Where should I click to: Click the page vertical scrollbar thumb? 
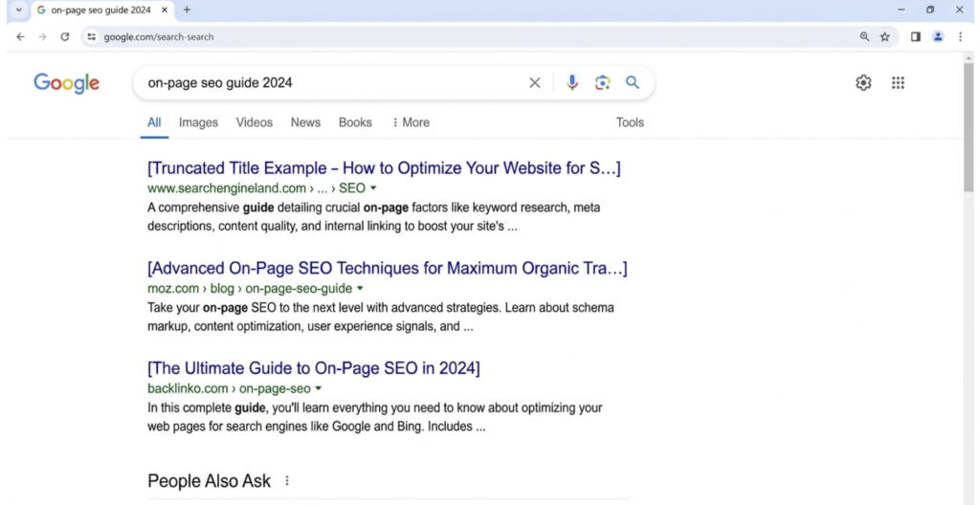coord(969,128)
